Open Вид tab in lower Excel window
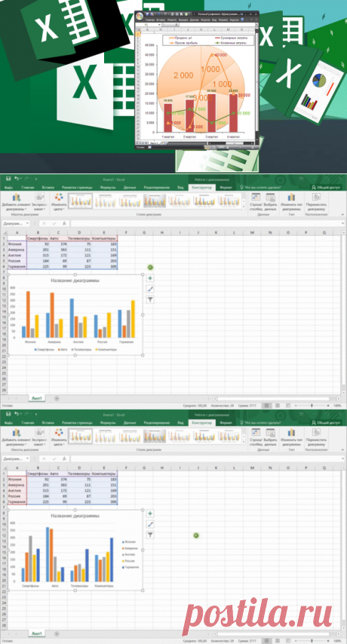Image resolution: width=347 pixels, height=644 pixels. [180, 422]
